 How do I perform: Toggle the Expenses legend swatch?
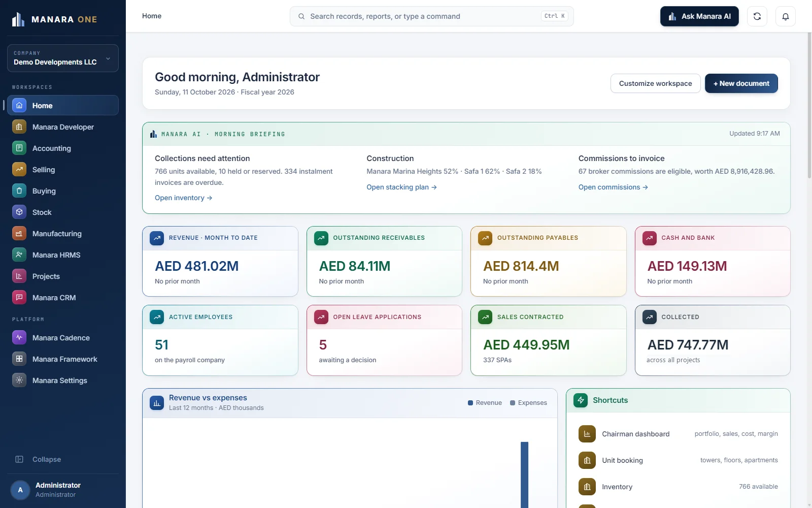513,403
